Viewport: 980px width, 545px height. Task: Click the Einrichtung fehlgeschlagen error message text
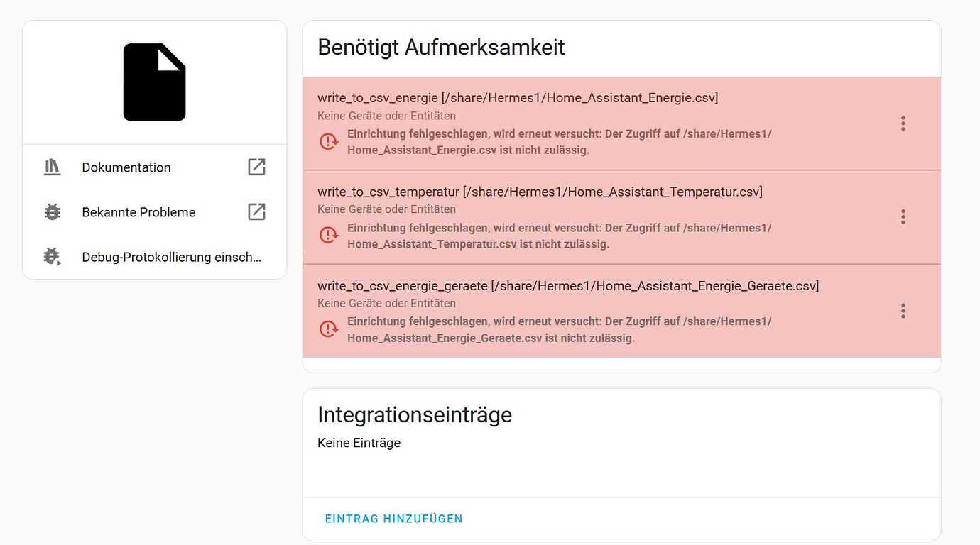(559, 141)
